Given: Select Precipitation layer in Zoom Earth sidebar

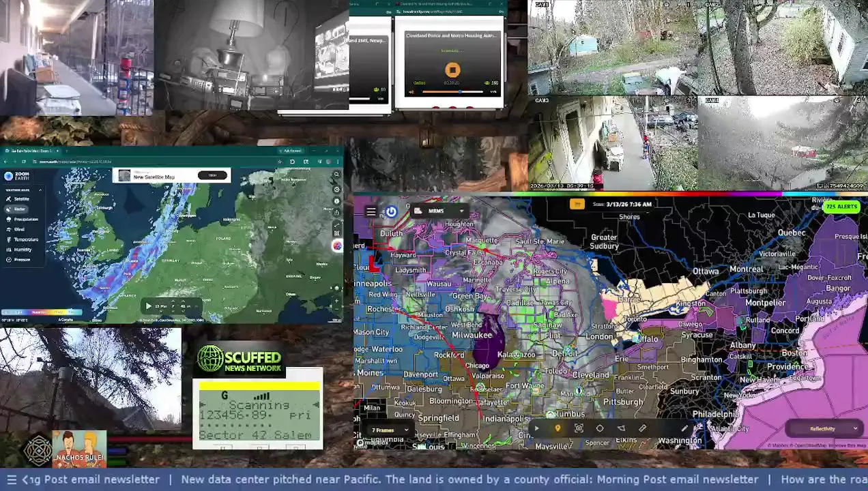Looking at the screenshot, I should click(x=23, y=219).
